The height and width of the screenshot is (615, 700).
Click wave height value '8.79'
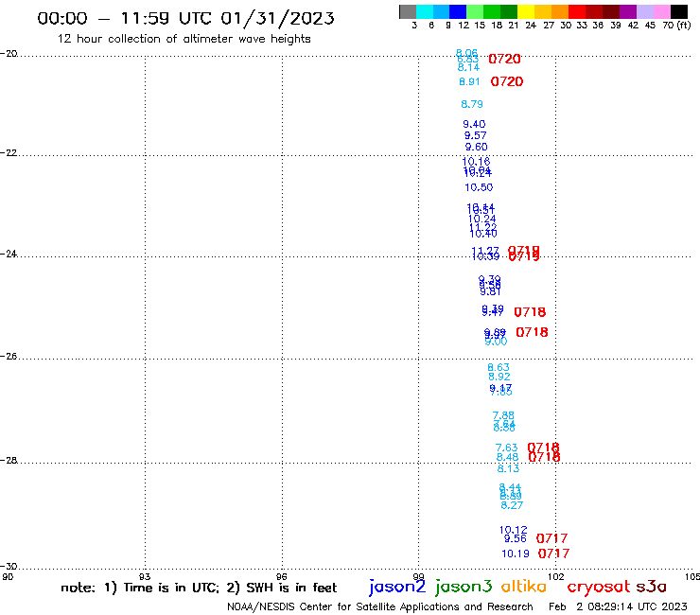tap(472, 104)
